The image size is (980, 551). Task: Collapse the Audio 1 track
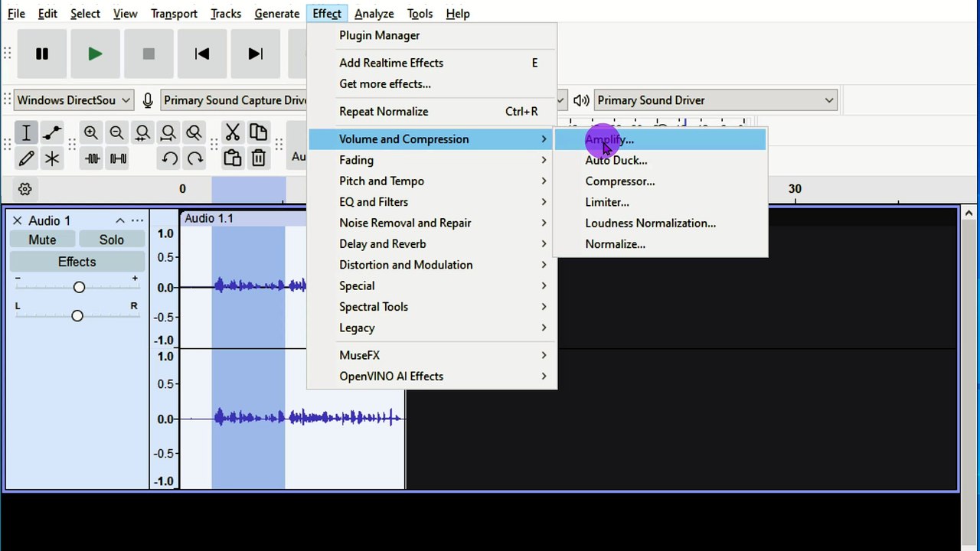pyautogui.click(x=119, y=220)
